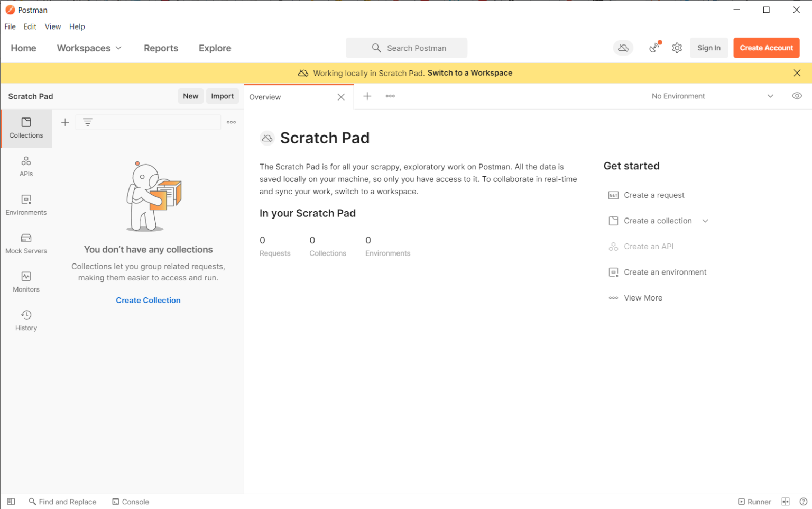
Task: Launch the Collection Runner
Action: [x=754, y=502]
